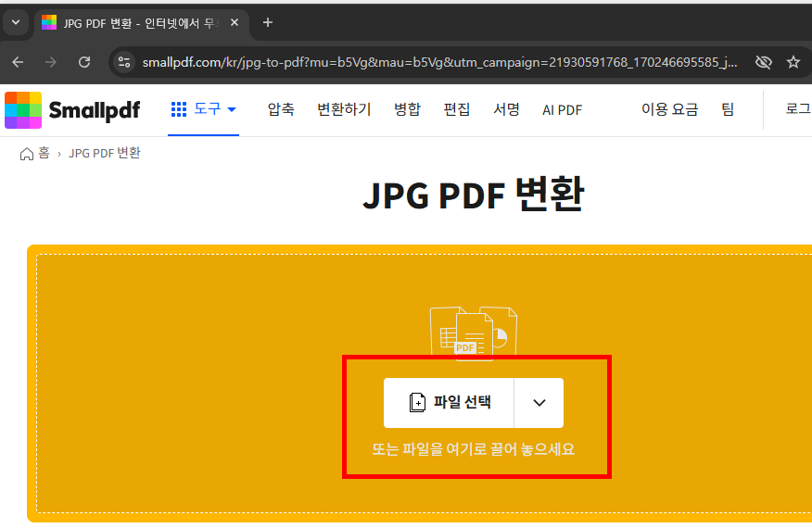Open the 팀 team link
The width and height of the screenshot is (812, 528).
click(x=728, y=109)
